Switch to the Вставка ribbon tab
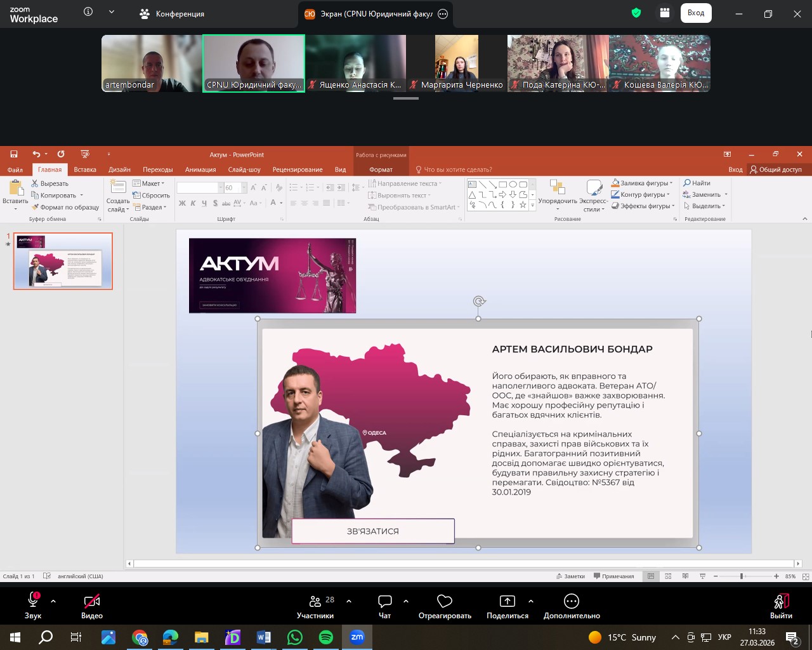Viewport: 812px width, 650px height. (x=85, y=169)
